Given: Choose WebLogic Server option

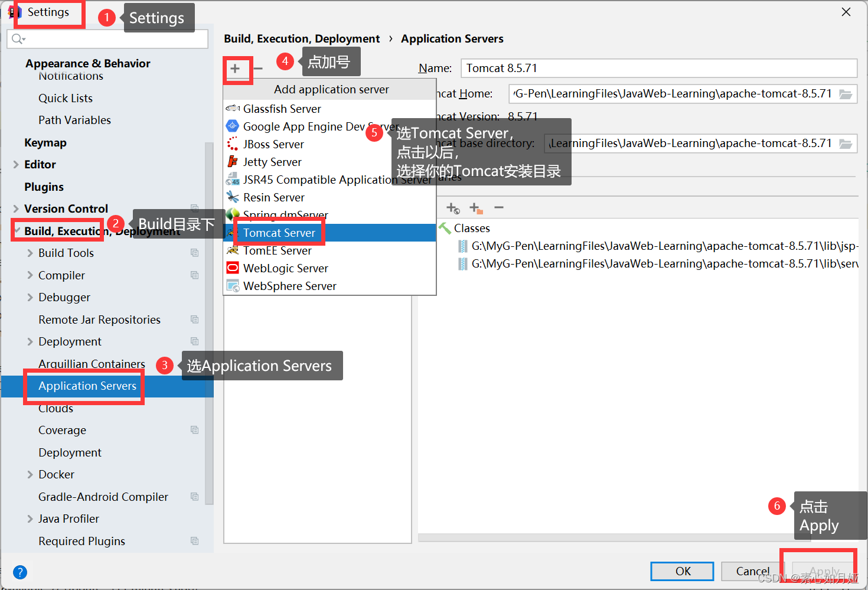Looking at the screenshot, I should 329,268.
